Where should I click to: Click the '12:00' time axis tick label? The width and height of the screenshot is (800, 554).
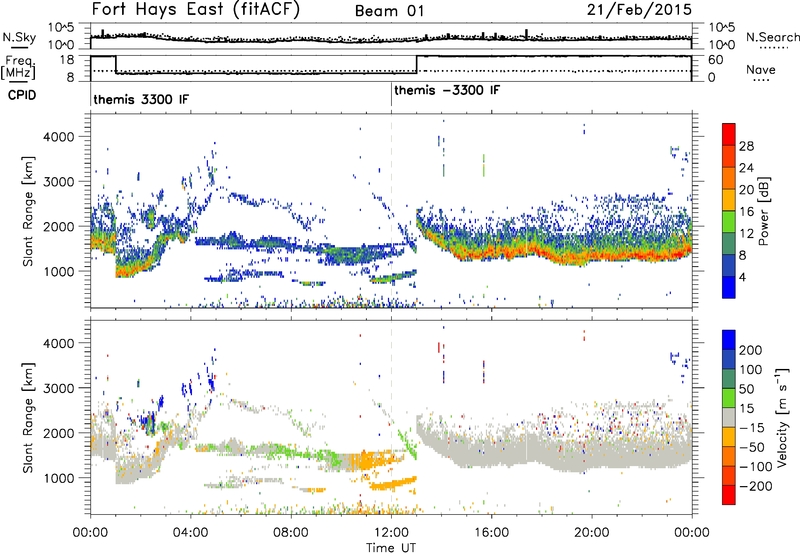[x=391, y=533]
